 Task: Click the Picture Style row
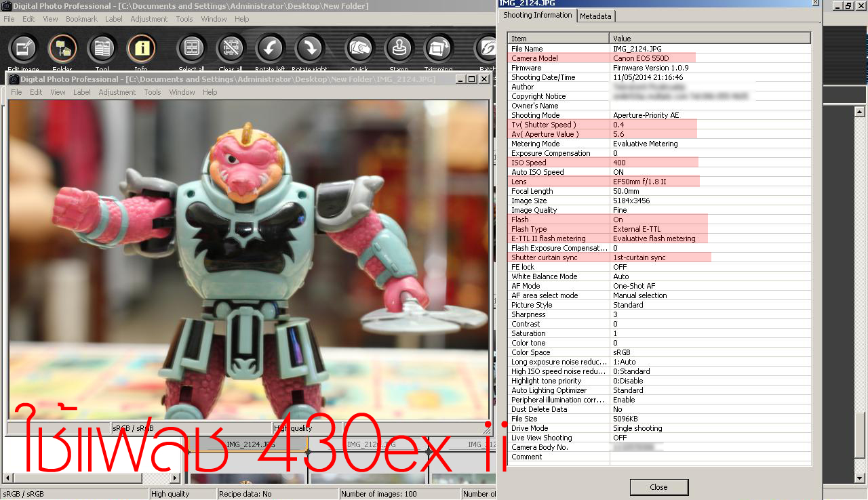659,305
